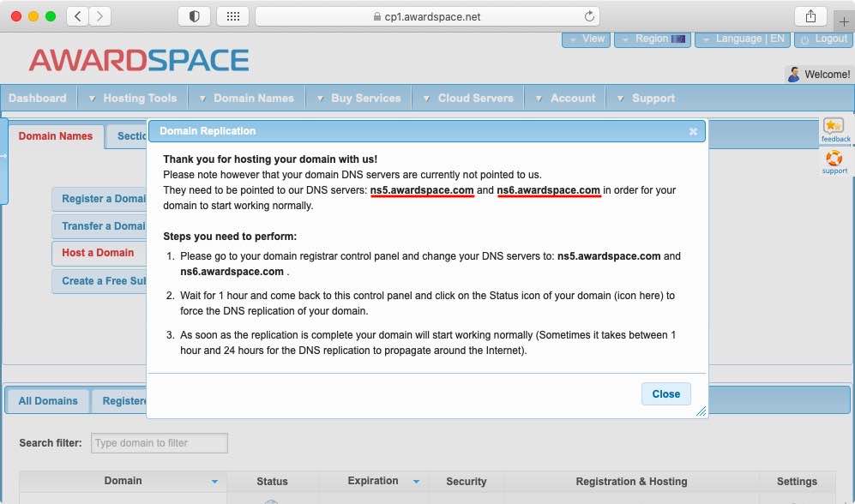Open support via the lifebuoy icon
The image size is (855, 504).
pyautogui.click(x=834, y=159)
